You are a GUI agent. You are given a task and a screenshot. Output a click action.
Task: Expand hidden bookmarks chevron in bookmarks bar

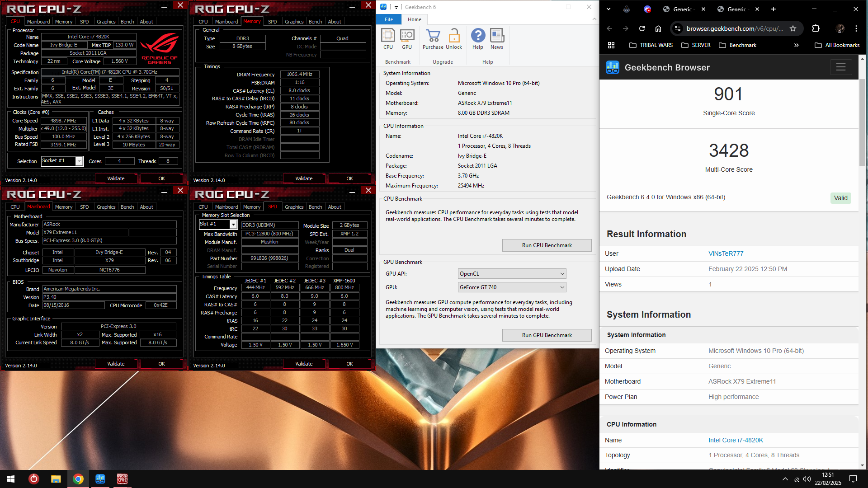tap(797, 45)
